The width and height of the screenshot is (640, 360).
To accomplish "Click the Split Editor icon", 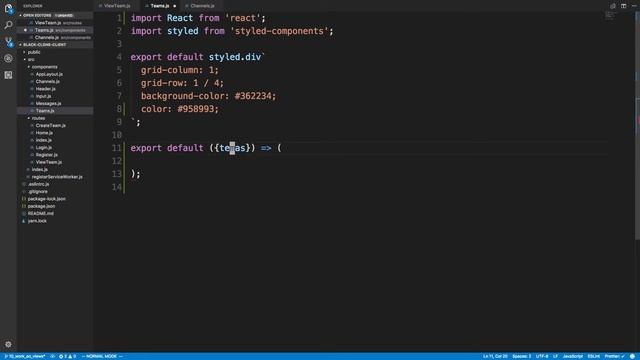I will pyautogui.click(x=623, y=6).
